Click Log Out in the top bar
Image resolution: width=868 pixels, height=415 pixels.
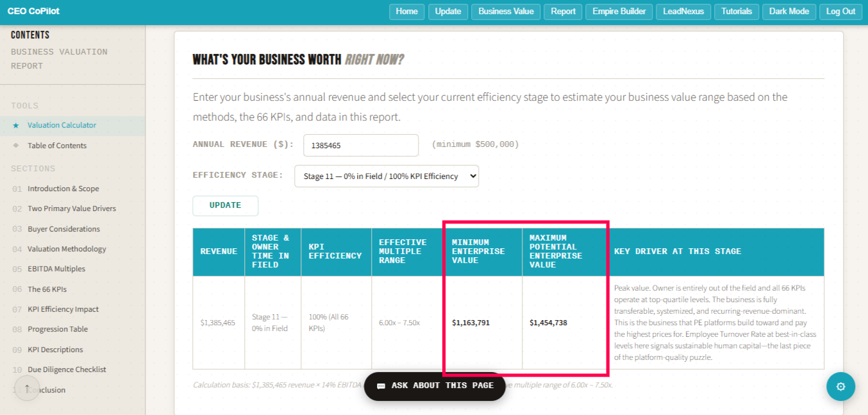(840, 12)
